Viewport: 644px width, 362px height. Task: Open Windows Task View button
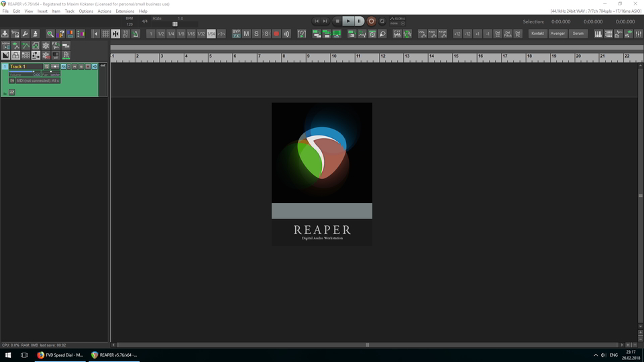point(24,355)
